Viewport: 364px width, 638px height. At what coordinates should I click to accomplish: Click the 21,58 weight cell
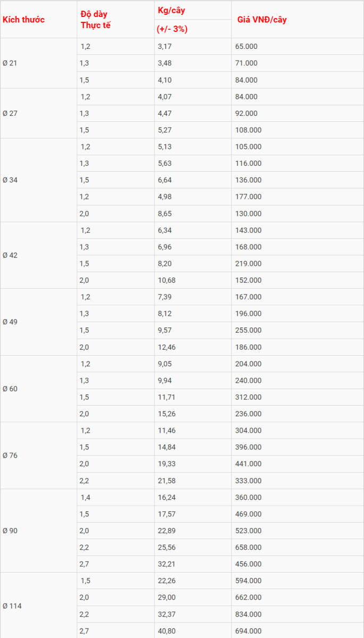pos(193,481)
